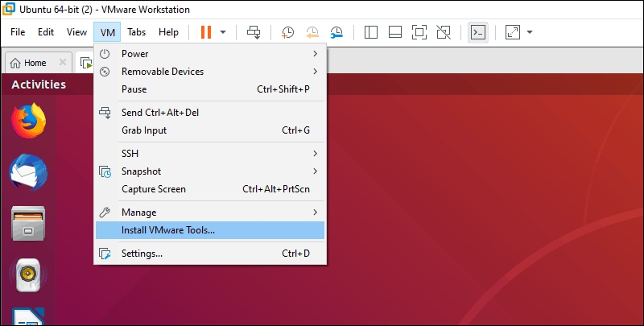The height and width of the screenshot is (326, 644).
Task: Open Settings... from the VM menu
Action: coord(210,254)
